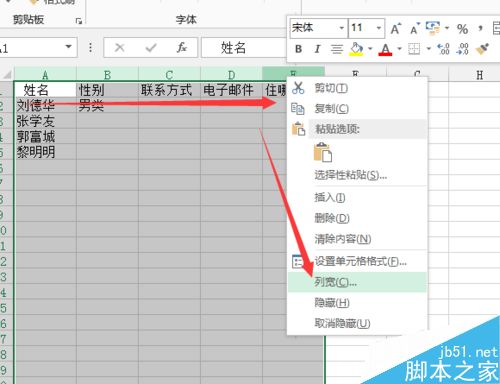Increase font size with larger A
The width and height of the screenshot is (500, 384).
pos(396,29)
